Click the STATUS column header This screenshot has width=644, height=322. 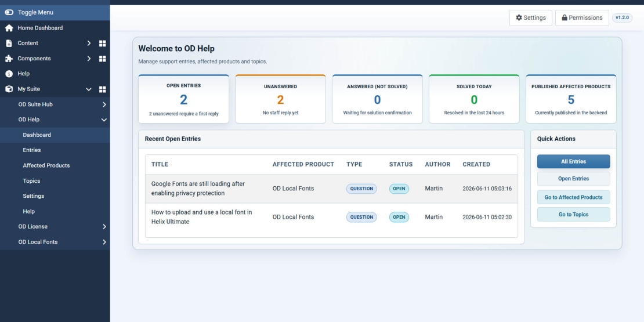[401, 164]
